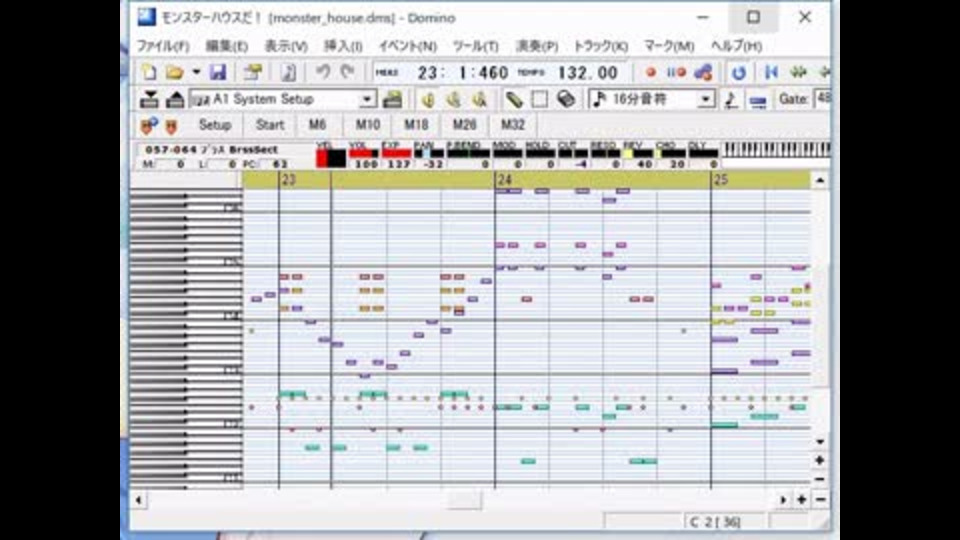Start step recording with pause-record icon

(x=676, y=72)
